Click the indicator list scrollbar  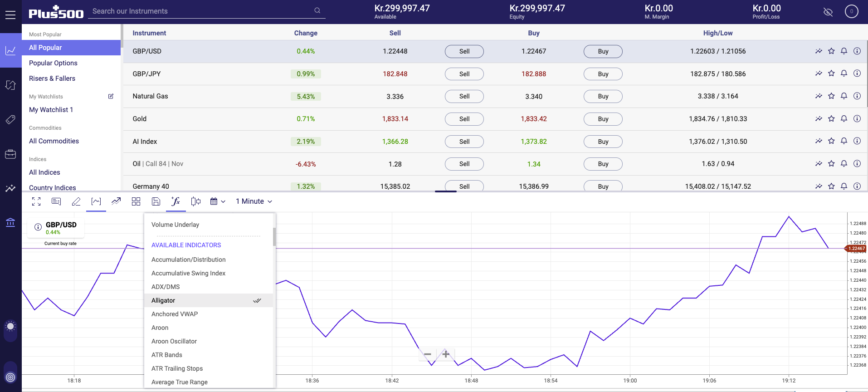tap(274, 236)
